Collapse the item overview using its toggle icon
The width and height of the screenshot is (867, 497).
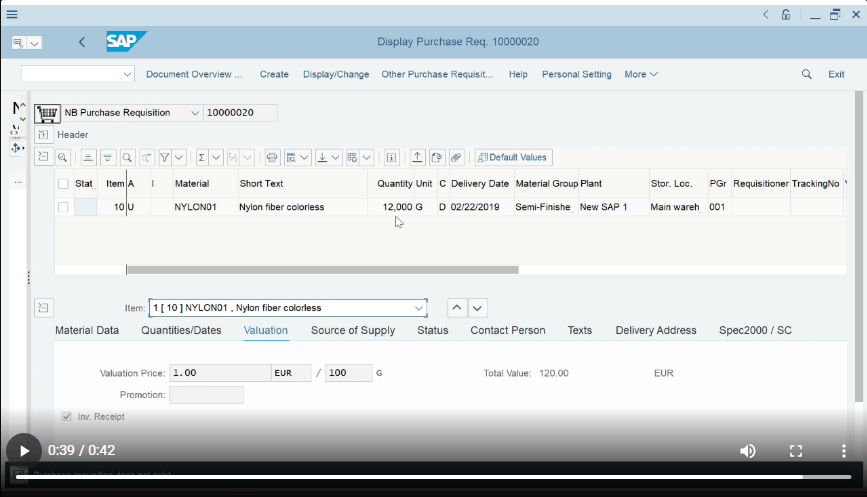pyautogui.click(x=43, y=157)
